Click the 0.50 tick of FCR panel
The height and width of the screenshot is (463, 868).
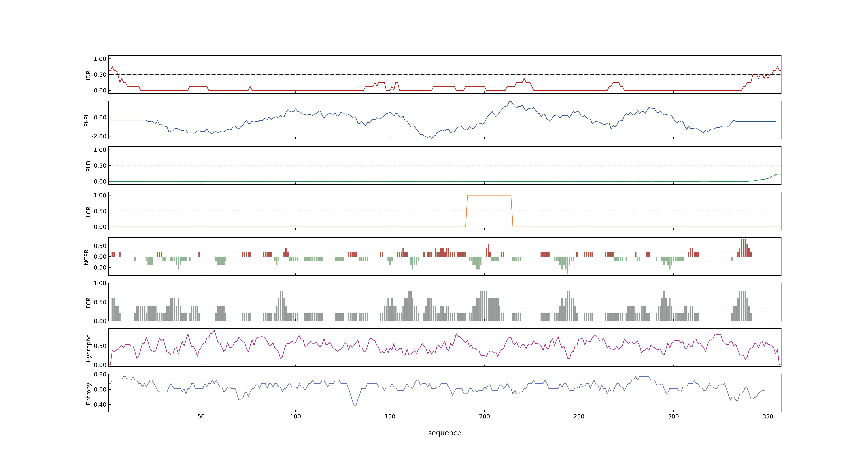tap(100, 302)
